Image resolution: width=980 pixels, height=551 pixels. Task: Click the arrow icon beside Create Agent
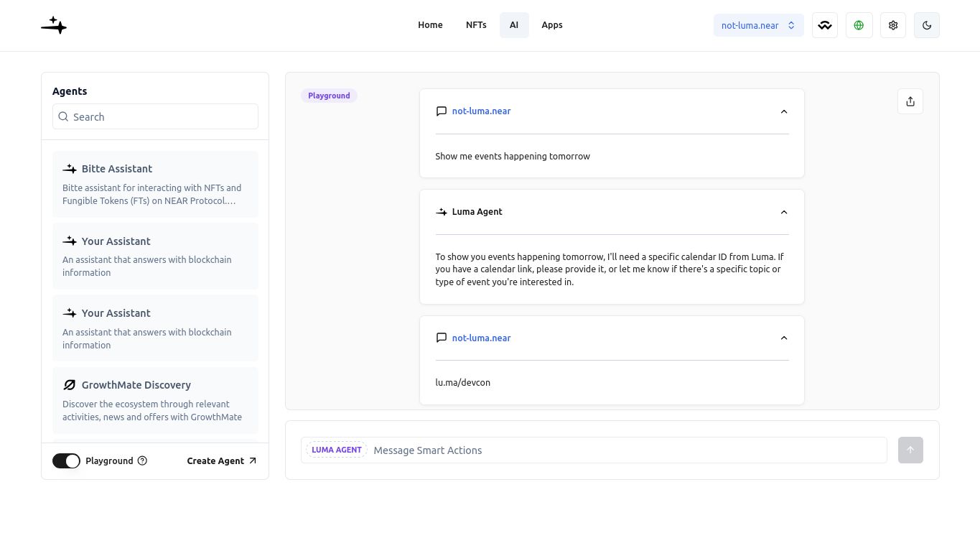coord(252,460)
